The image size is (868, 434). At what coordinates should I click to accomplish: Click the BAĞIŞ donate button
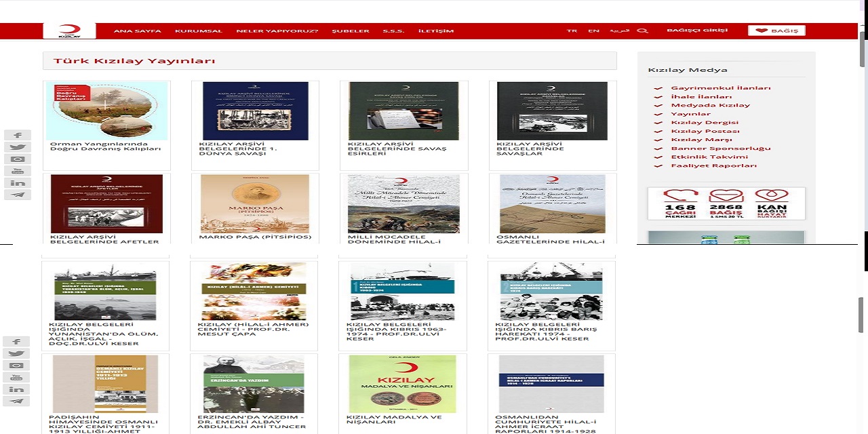pos(776,31)
